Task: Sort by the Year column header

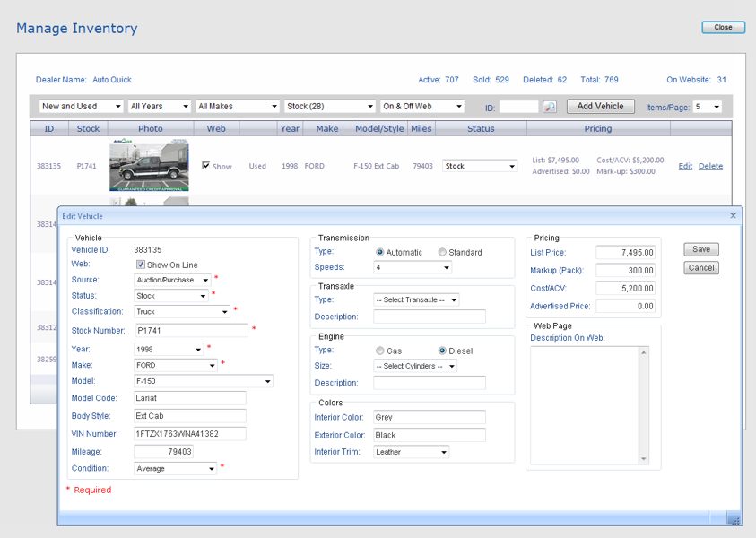Action: [290, 128]
